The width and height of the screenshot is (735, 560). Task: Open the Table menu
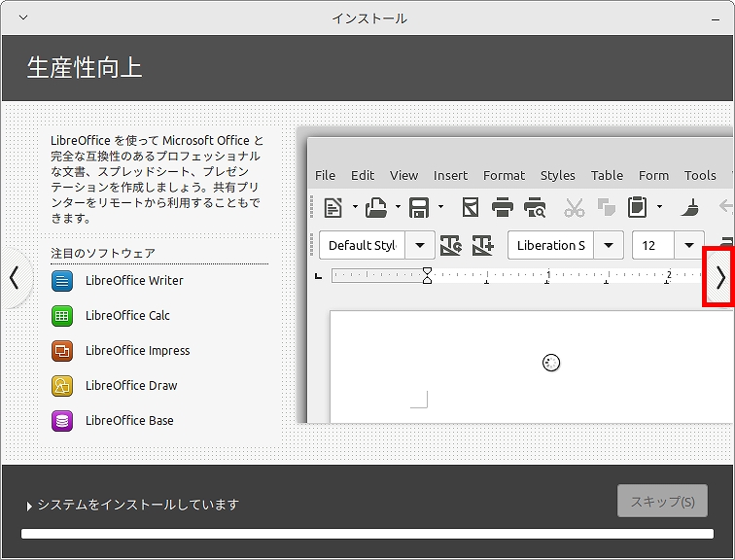pos(607,175)
